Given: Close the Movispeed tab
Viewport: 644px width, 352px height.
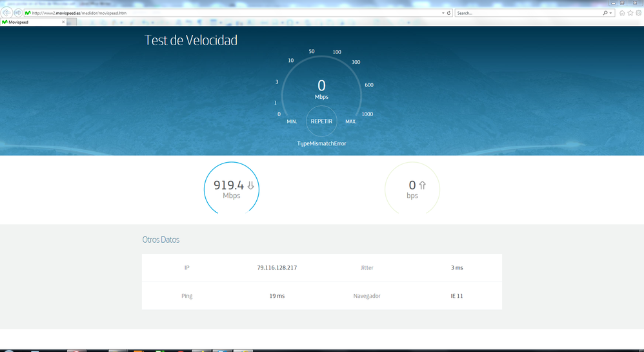Looking at the screenshot, I should click(63, 22).
